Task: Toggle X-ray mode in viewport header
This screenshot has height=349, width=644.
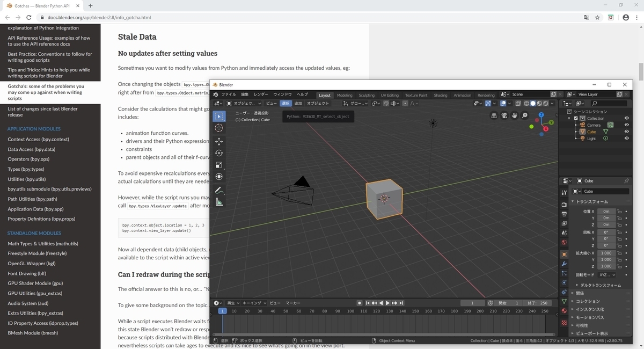Action: [518, 103]
